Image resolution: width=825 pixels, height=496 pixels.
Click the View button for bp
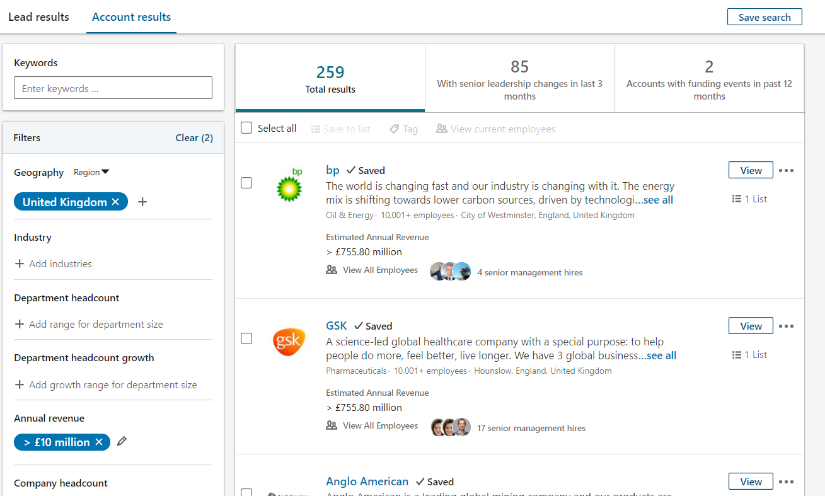751,170
